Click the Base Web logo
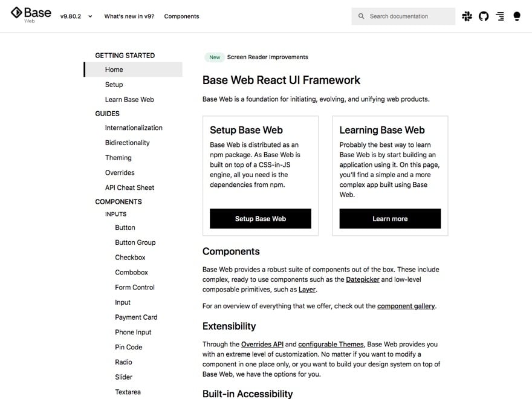This screenshot has width=532, height=399. [x=31, y=15]
